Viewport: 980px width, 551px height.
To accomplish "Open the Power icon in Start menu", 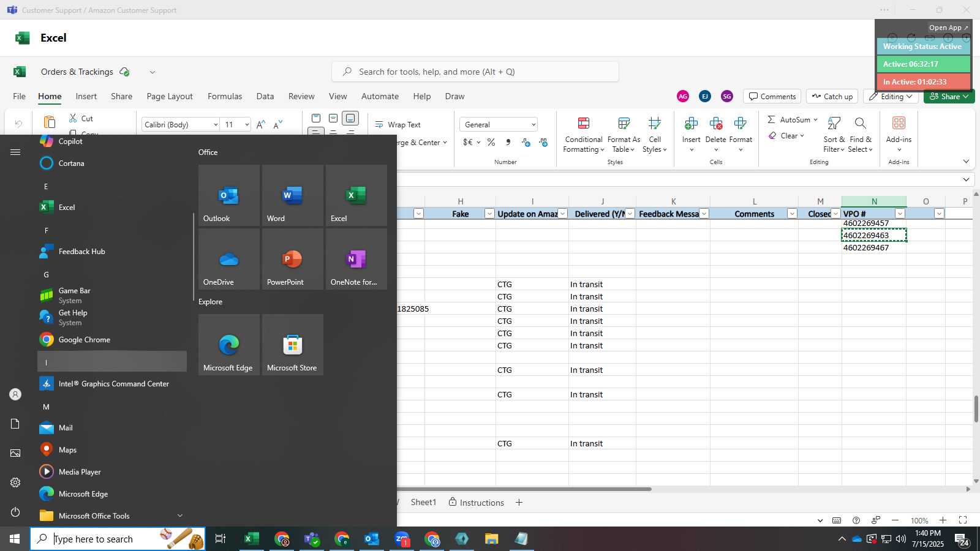I will pos(15,512).
